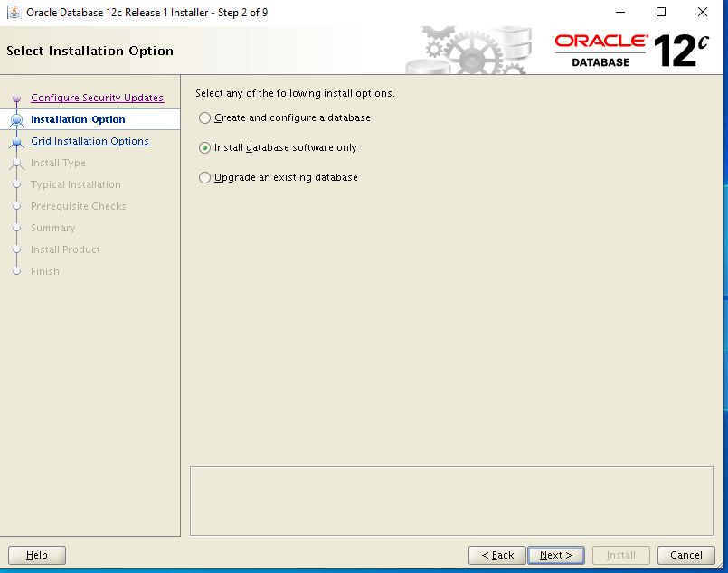
Task: Click the Configure Security Updates step bullet
Action: (16, 98)
